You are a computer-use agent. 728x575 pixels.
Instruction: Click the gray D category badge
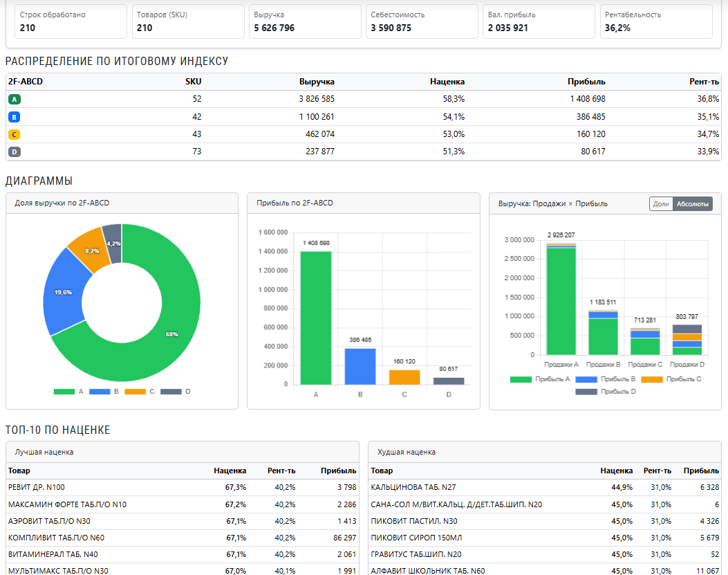[x=14, y=152]
